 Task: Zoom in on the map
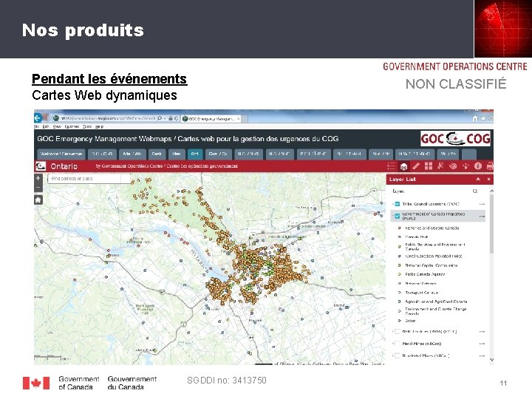click(38, 178)
